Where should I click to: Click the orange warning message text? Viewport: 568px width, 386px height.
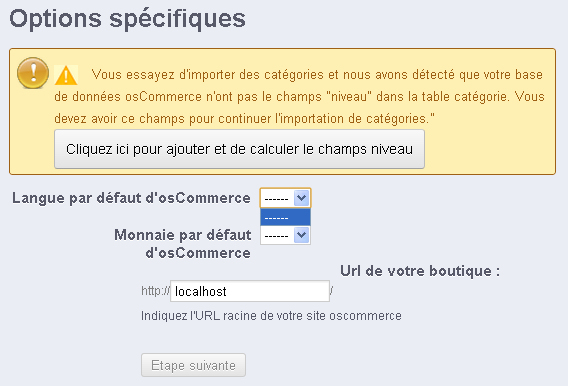coord(299,96)
